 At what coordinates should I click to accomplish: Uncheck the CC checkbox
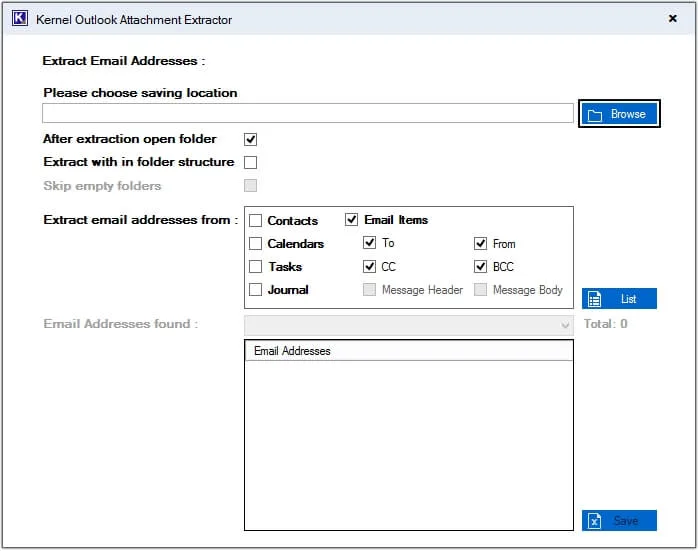370,267
